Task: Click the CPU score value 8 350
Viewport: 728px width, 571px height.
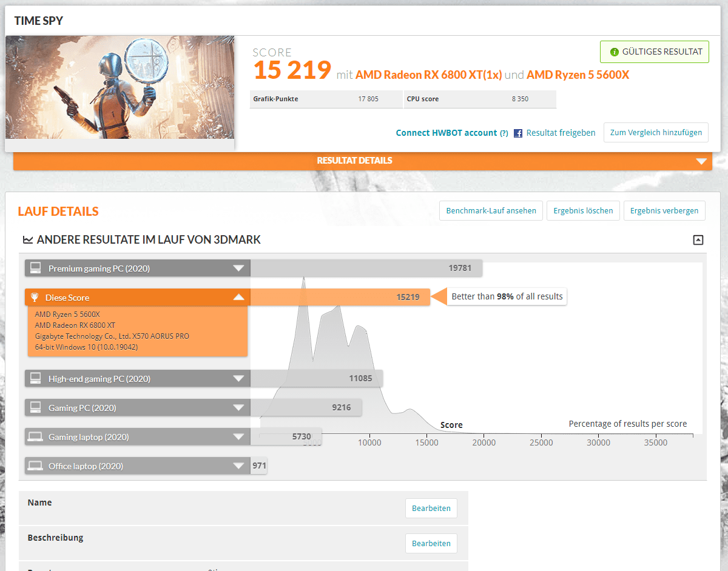Action: pos(519,99)
